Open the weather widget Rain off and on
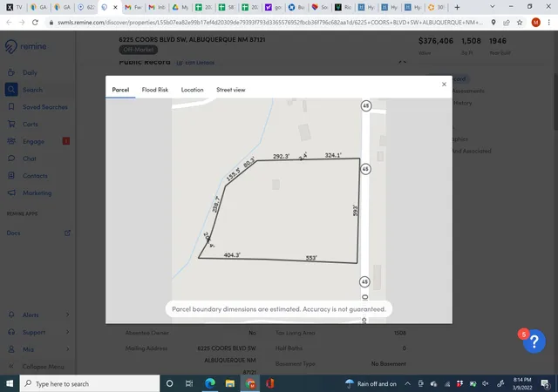This screenshot has width=558, height=392. point(371,383)
